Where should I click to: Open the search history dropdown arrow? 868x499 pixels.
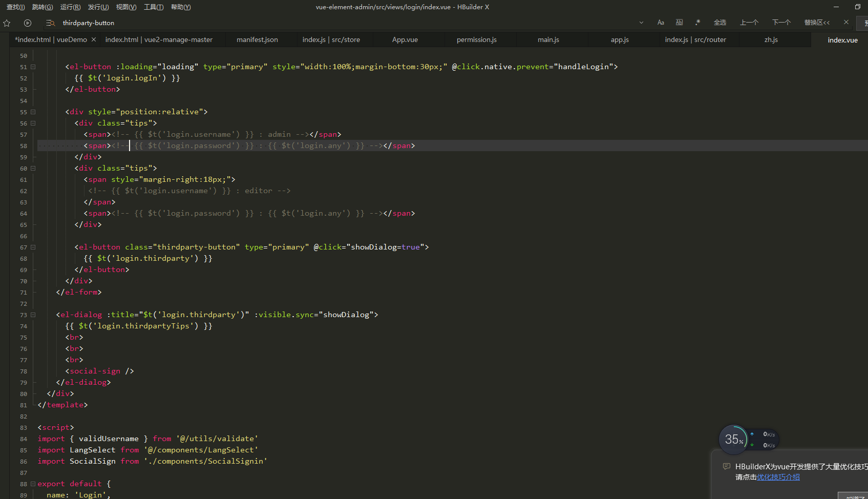click(x=641, y=23)
